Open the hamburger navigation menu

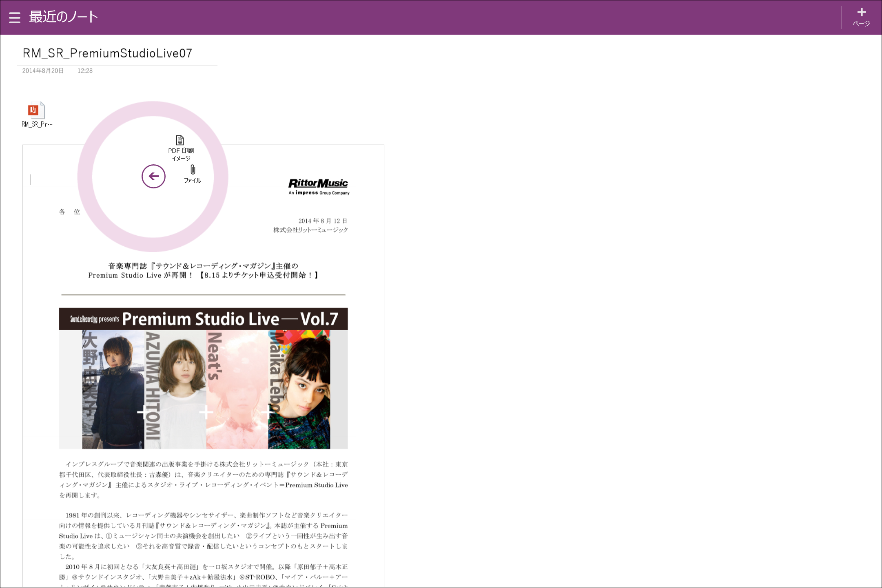coord(15,18)
